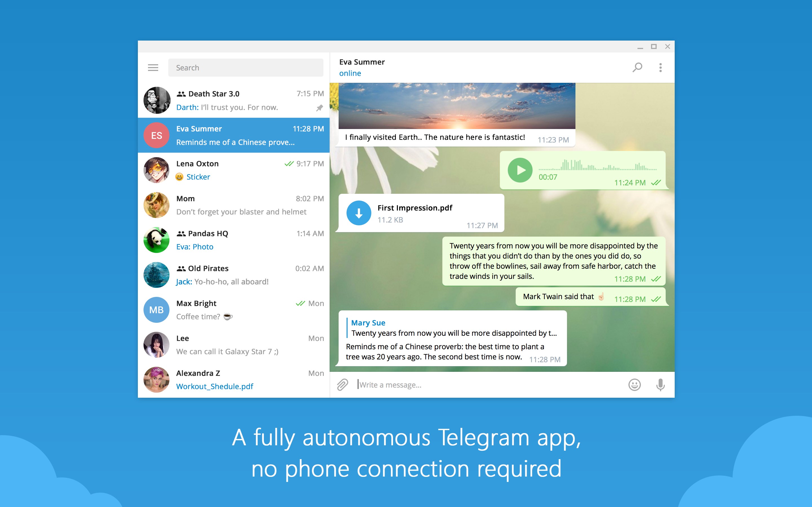Open the Workout_Shedule.pdf file link

click(214, 386)
